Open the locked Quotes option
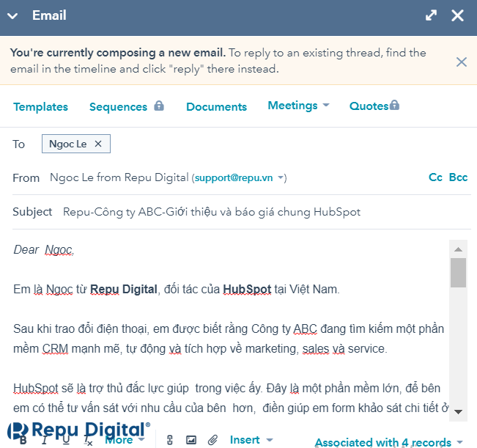This screenshot has width=477, height=448. tap(369, 106)
